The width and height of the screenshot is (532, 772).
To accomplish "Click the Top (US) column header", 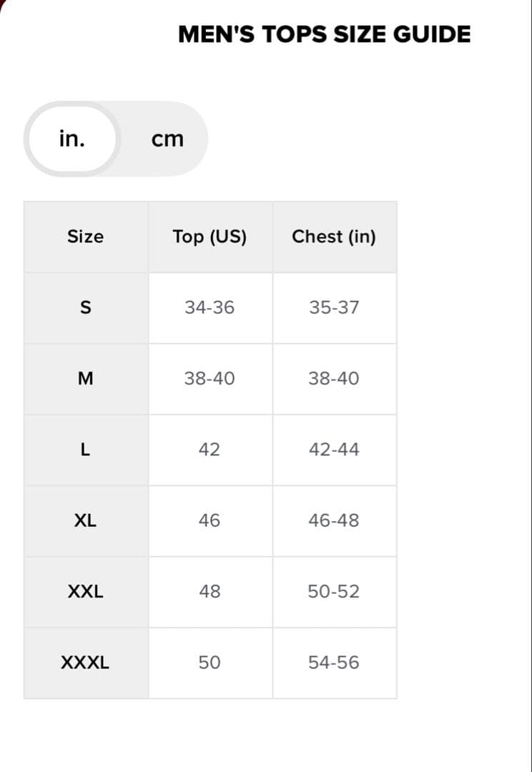I will 210,237.
